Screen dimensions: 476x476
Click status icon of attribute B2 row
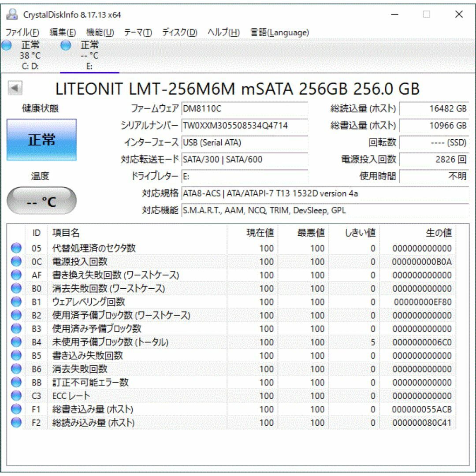click(16, 315)
